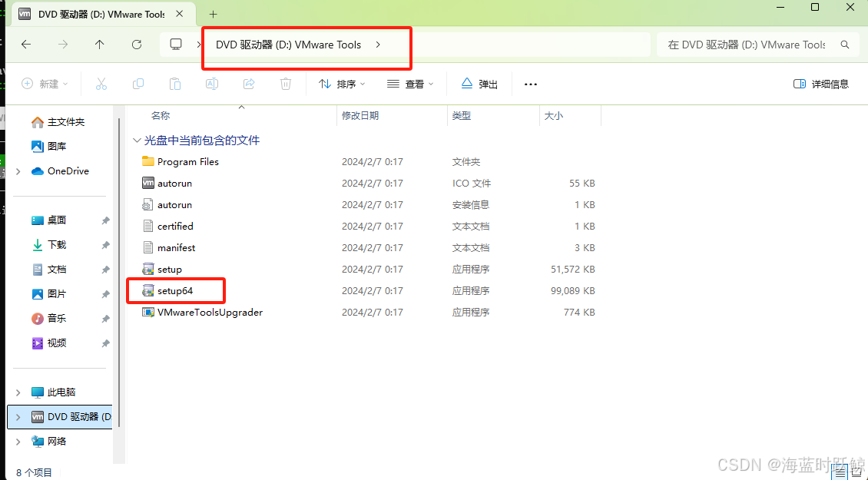
Task: Open the 新建 (New) dropdown
Action: tap(45, 84)
